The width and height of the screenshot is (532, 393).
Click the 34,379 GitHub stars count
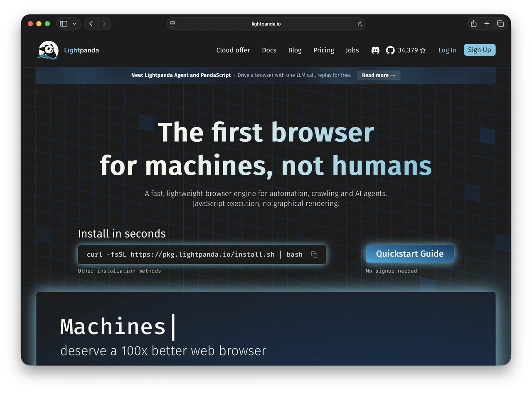pos(408,50)
